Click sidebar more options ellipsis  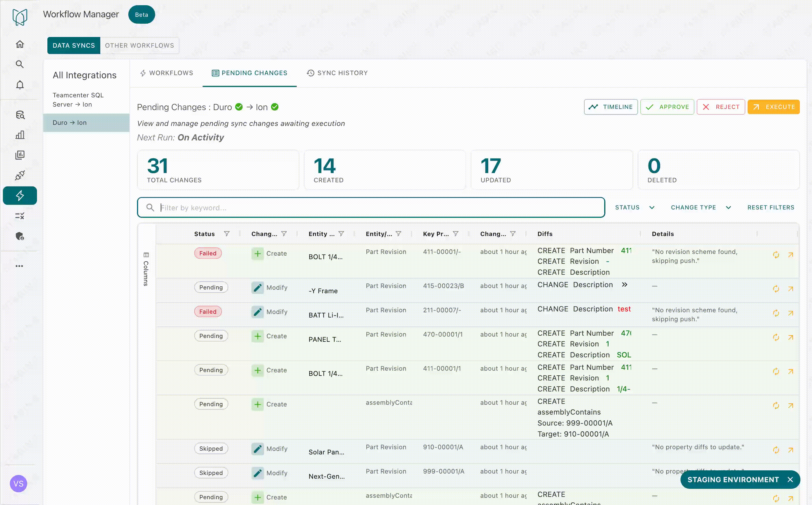click(x=19, y=266)
